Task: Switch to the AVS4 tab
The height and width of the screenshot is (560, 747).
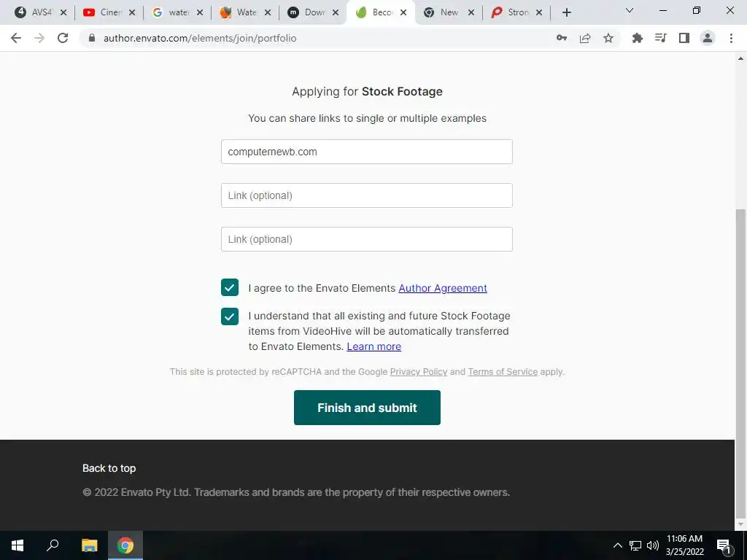Action: 34,12
